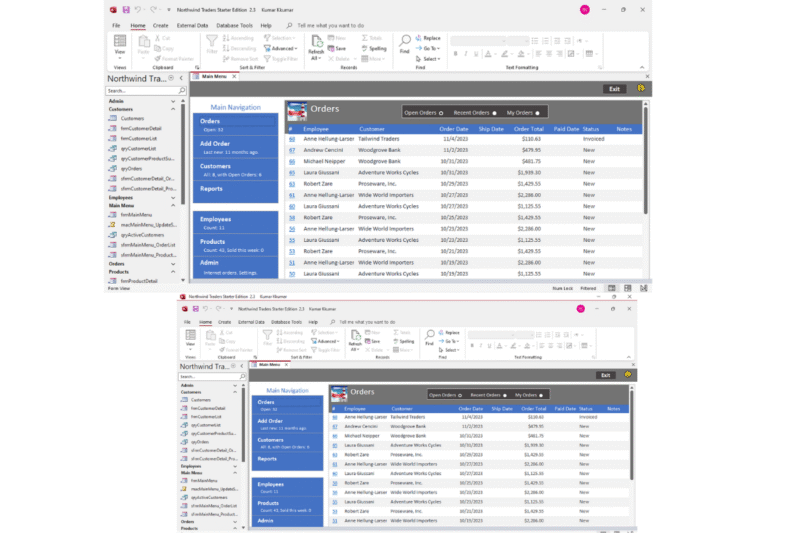Collapse the Customers group in top navigation pane
This screenshot has height=533, width=800.
[173, 109]
